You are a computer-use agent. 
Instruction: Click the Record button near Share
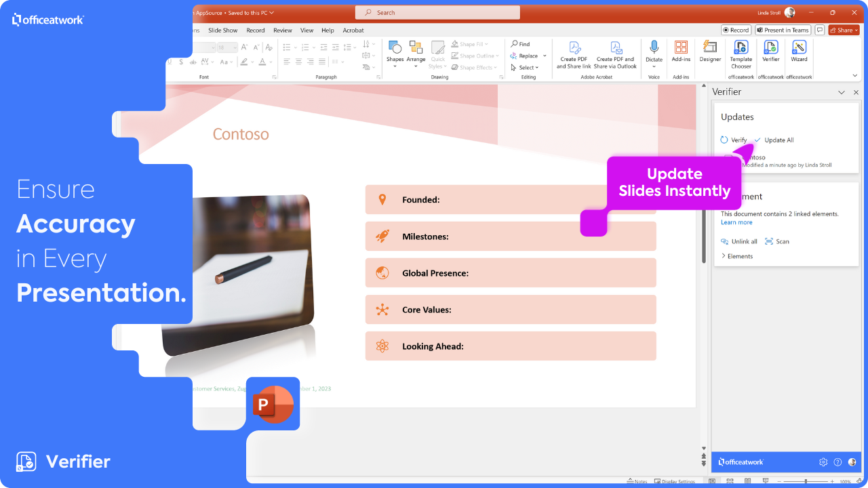pyautogui.click(x=736, y=30)
